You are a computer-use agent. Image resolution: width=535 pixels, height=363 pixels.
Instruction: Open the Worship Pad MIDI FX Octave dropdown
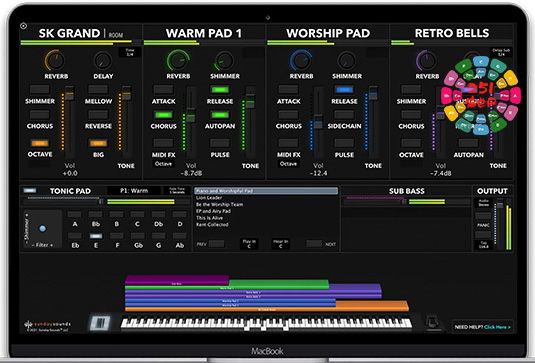pyautogui.click(x=288, y=164)
